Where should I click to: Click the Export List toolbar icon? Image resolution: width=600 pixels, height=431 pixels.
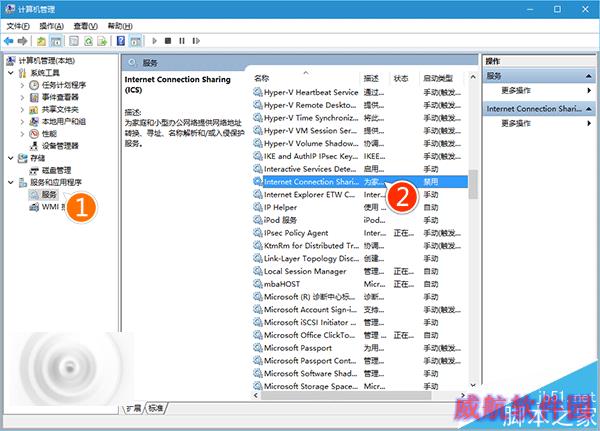pyautogui.click(x=102, y=41)
